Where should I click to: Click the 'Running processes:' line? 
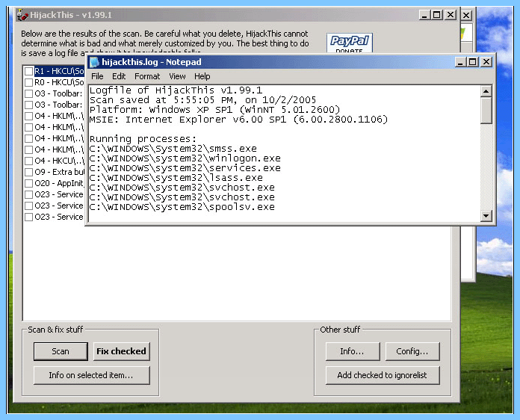point(143,139)
